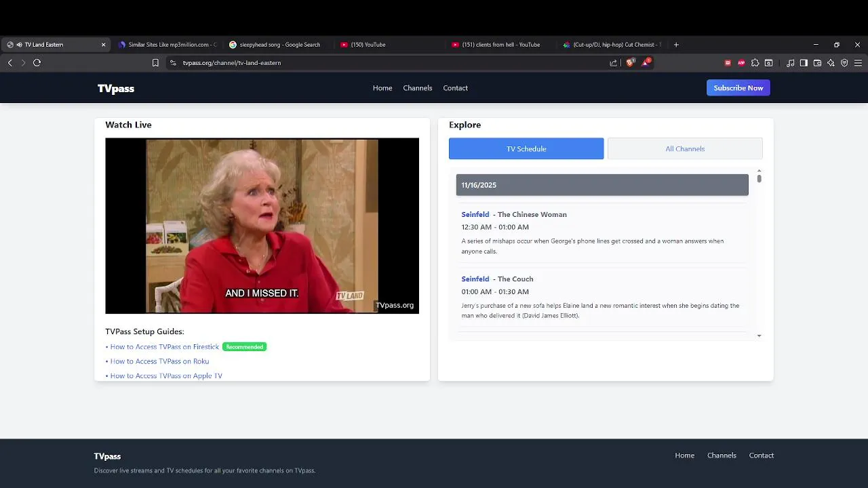Viewport: 868px width, 488px height.
Task: Open How to Access TVPass on Roku
Action: pos(159,361)
